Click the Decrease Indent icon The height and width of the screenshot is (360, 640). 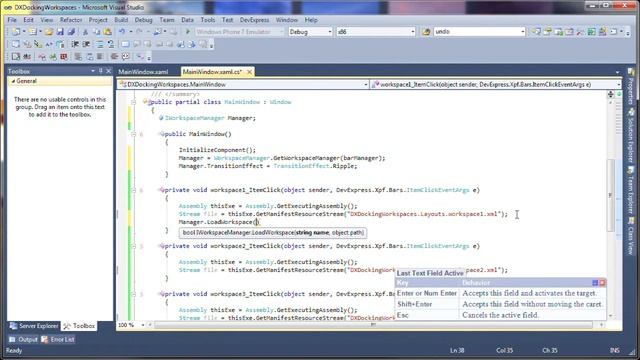pyautogui.click(x=75, y=44)
